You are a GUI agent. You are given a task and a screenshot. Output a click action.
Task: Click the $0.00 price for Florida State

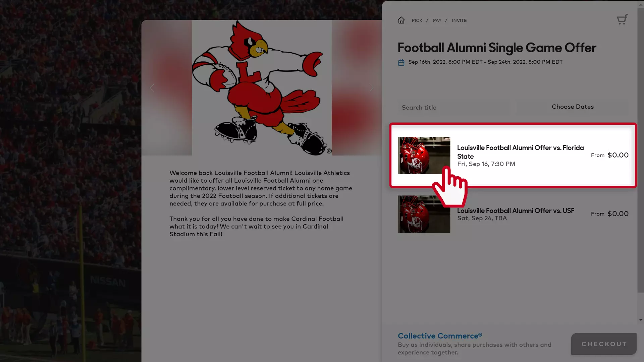point(618,155)
